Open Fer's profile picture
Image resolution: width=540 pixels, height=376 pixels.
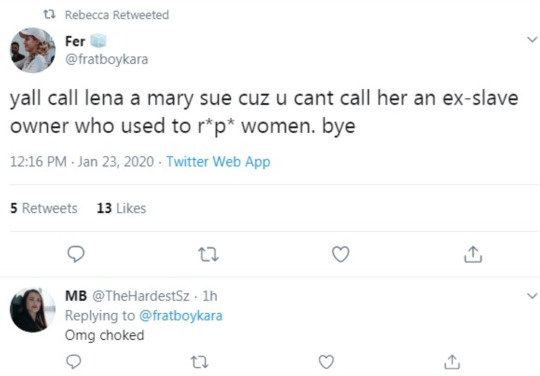click(33, 50)
